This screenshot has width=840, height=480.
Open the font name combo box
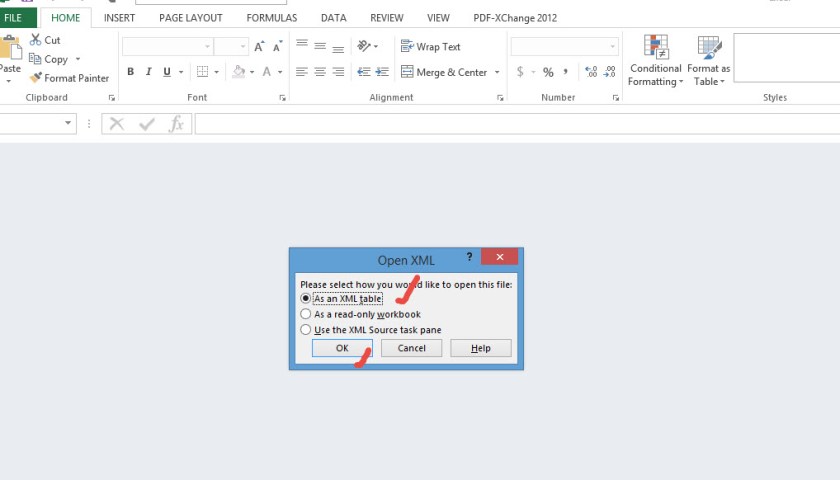pyautogui.click(x=167, y=47)
